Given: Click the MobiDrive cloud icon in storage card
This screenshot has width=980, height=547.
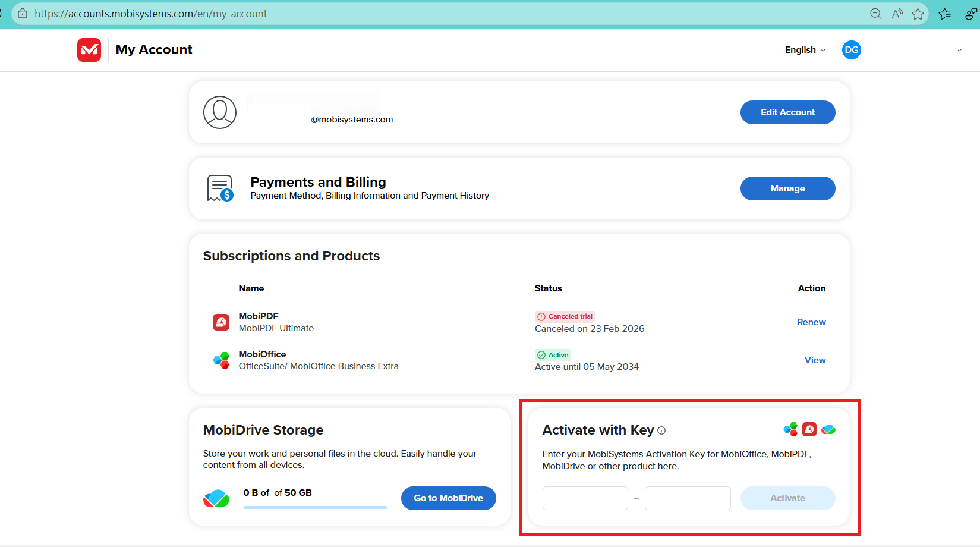Looking at the screenshot, I should [x=216, y=498].
